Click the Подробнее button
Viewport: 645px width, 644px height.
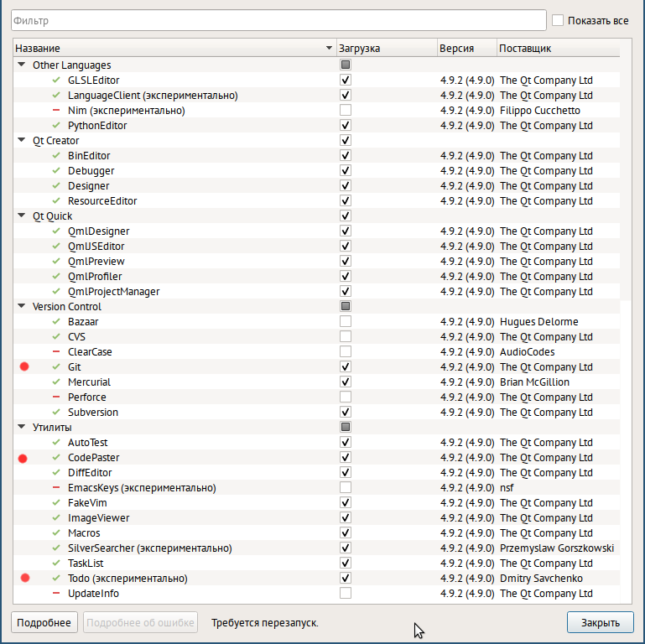coord(44,622)
